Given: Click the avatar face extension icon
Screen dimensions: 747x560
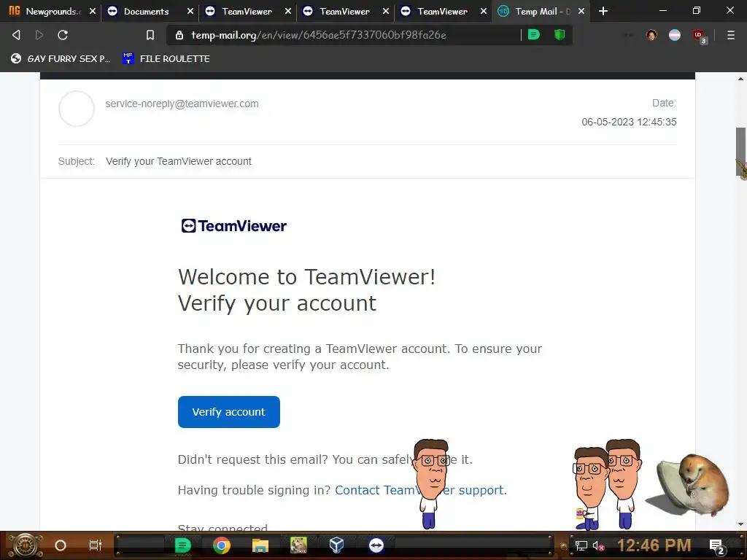Looking at the screenshot, I should point(651,35).
